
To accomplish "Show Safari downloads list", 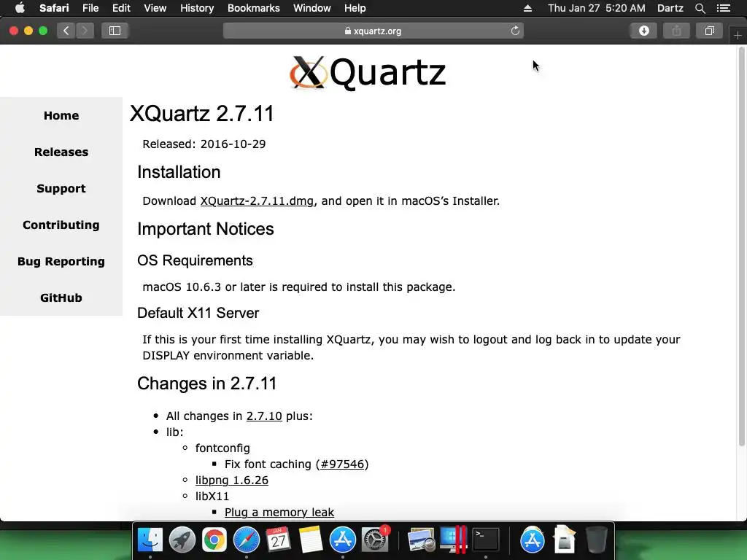I will [x=643, y=31].
